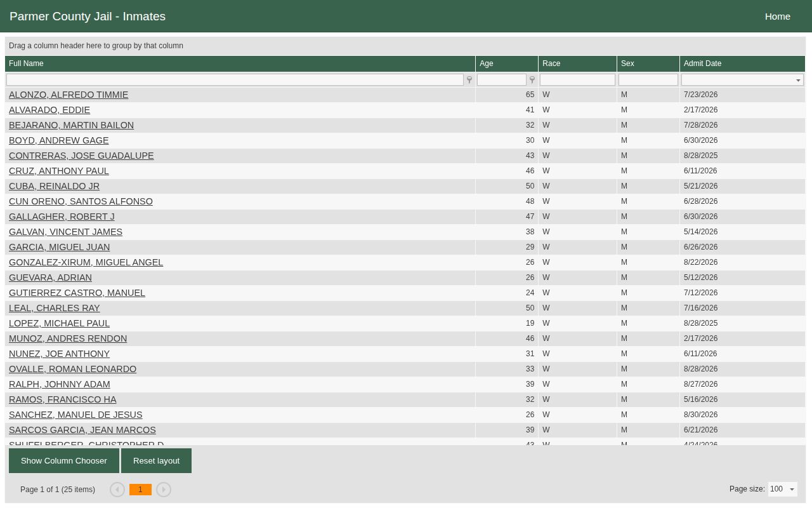The width and height of the screenshot is (812, 508).
Task: Click Show Column Chooser button
Action: point(64,461)
